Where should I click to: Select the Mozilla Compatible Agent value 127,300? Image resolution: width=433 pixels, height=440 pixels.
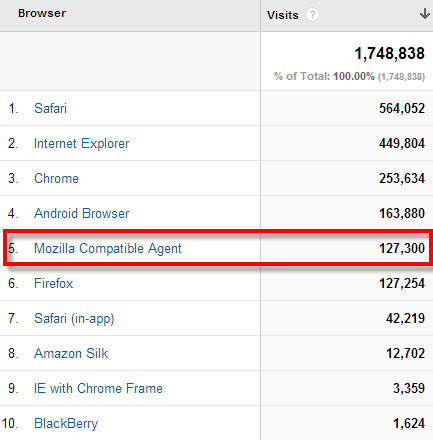402,248
